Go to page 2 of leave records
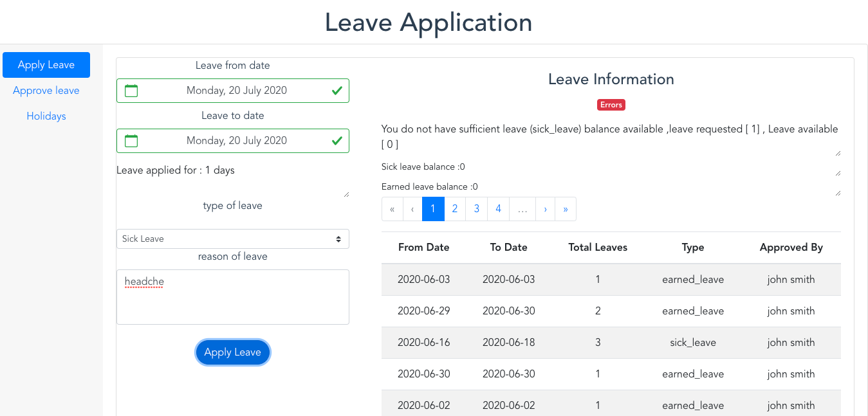Viewport: 868px width, 416px height. 455,209
